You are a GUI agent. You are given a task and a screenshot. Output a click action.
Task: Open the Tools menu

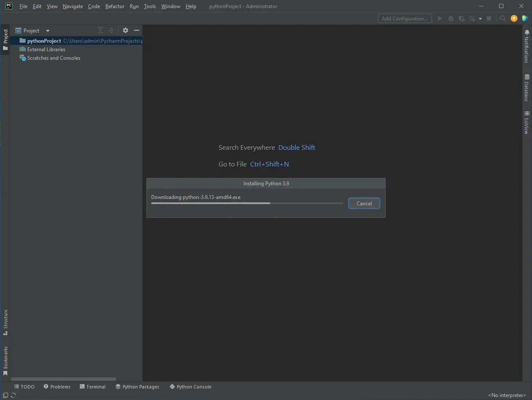point(150,6)
